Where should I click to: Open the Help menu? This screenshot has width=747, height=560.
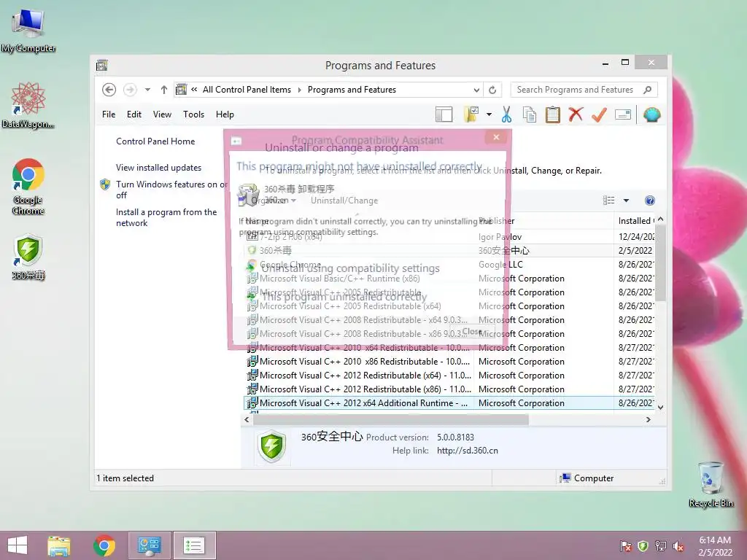pyautogui.click(x=225, y=114)
